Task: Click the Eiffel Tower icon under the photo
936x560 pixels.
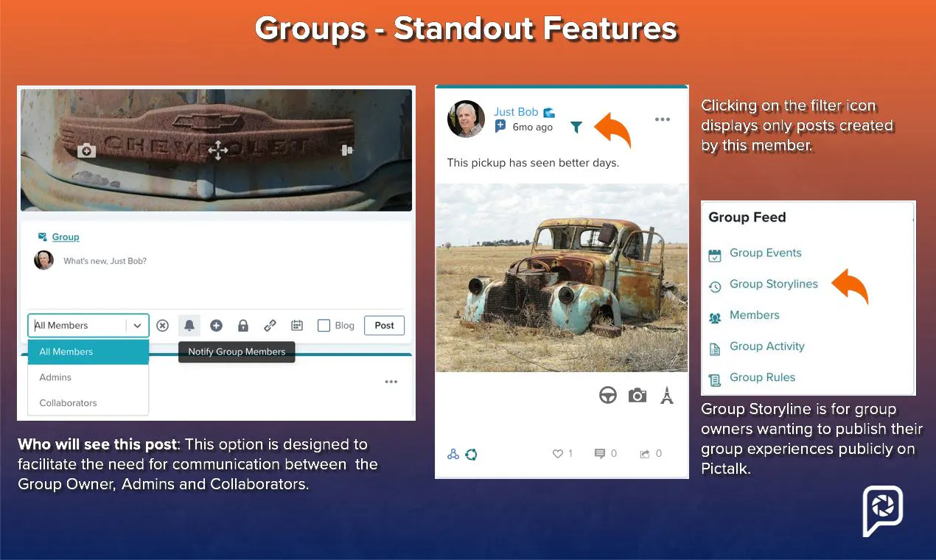Action: [x=667, y=396]
